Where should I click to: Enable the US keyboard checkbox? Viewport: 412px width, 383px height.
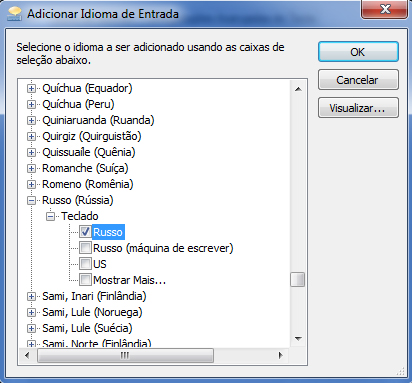85,264
